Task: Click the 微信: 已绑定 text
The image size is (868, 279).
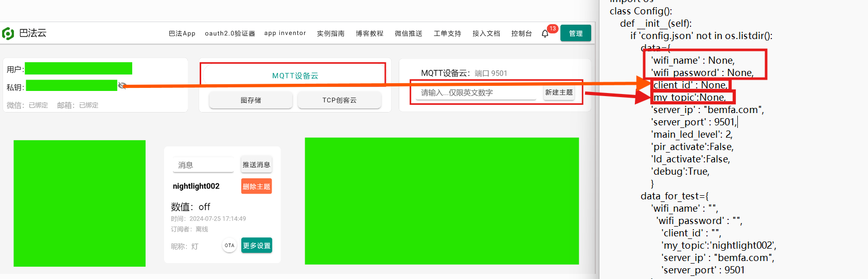Action: [x=27, y=105]
